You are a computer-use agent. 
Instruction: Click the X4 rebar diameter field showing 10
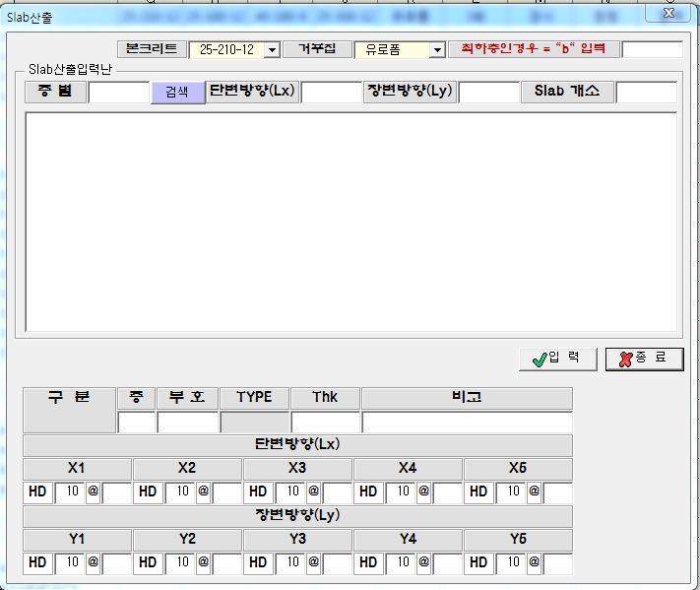[401, 492]
